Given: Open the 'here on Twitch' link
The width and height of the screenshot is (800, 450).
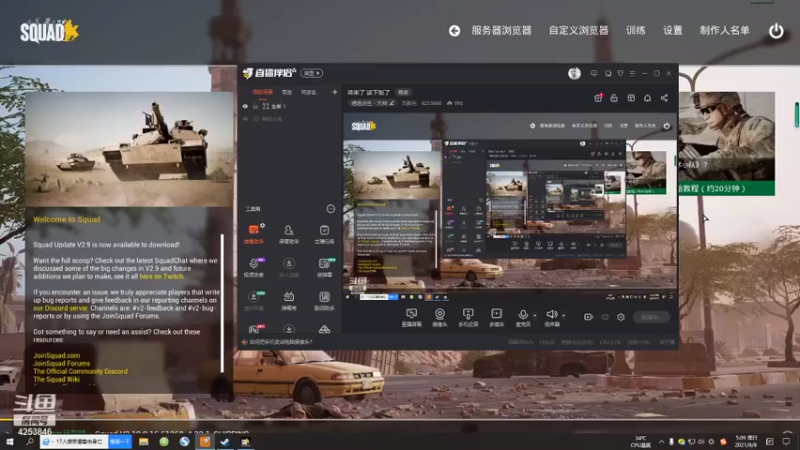Looking at the screenshot, I should pyautogui.click(x=161, y=276).
